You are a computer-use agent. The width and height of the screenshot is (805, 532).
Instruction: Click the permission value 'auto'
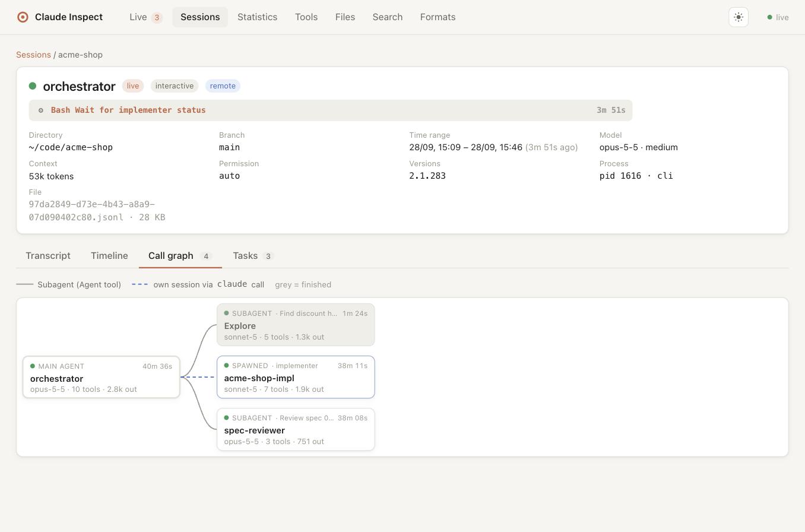[x=229, y=176]
